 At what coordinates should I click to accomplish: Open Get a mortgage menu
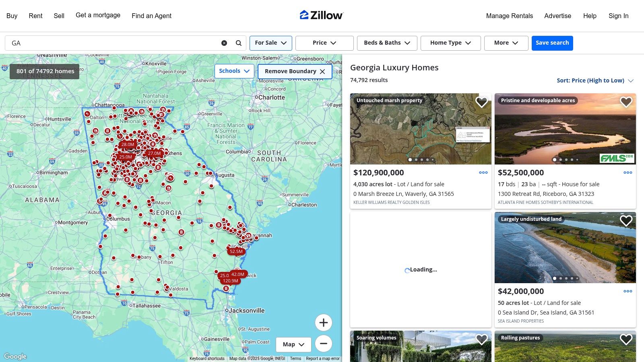98,15
